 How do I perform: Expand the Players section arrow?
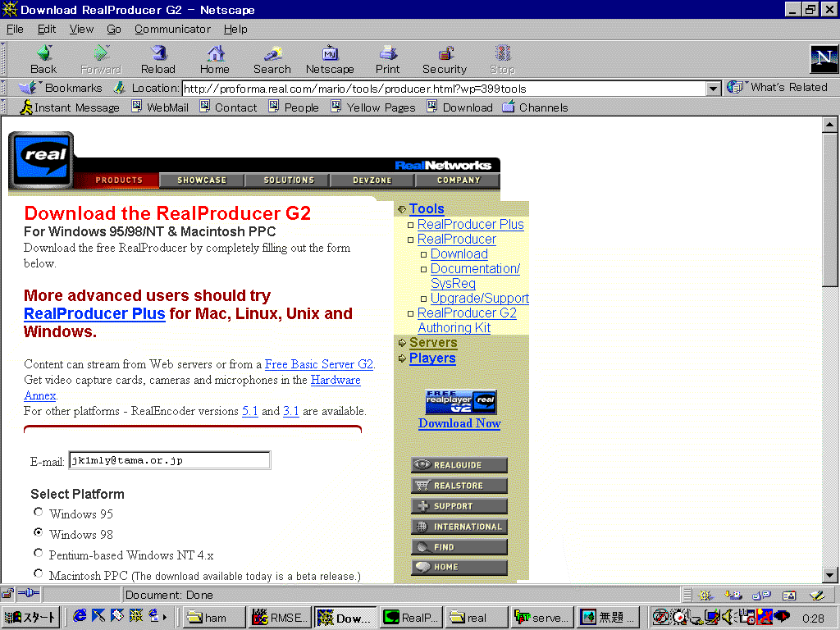[x=402, y=358]
